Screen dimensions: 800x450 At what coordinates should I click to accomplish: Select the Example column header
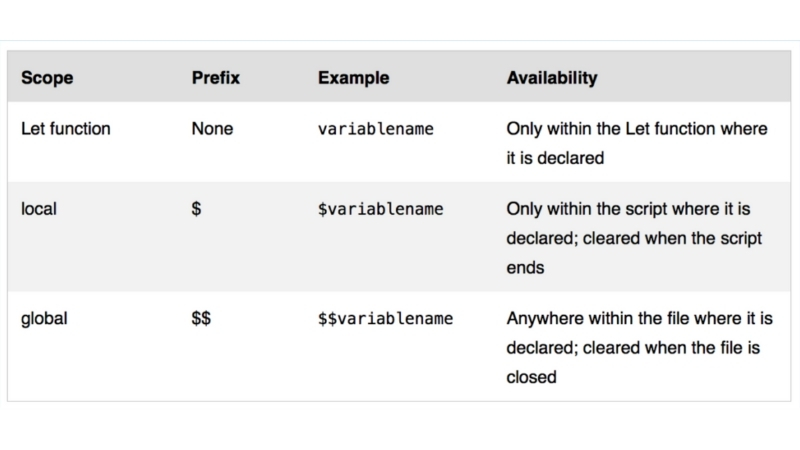353,77
